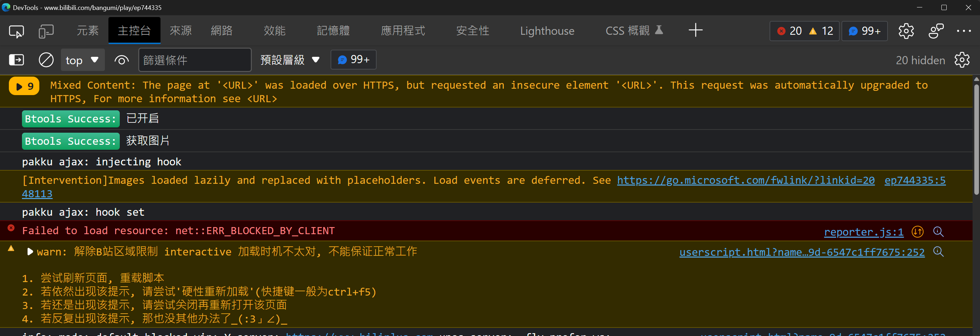Click the inspect element picker icon

(16, 31)
